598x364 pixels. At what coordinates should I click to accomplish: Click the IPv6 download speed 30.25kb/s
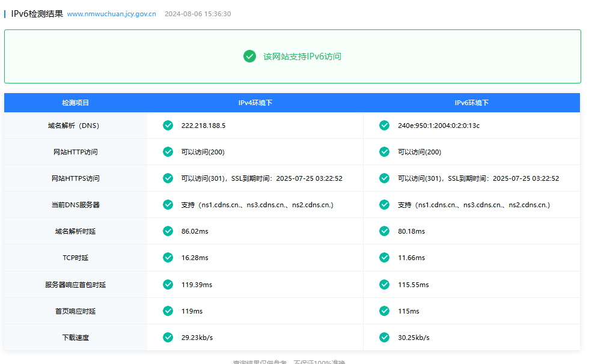tap(413, 338)
